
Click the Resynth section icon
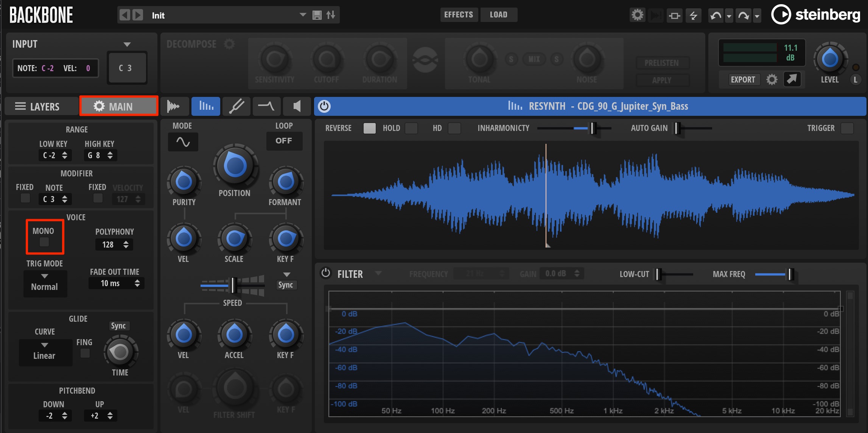pos(206,106)
